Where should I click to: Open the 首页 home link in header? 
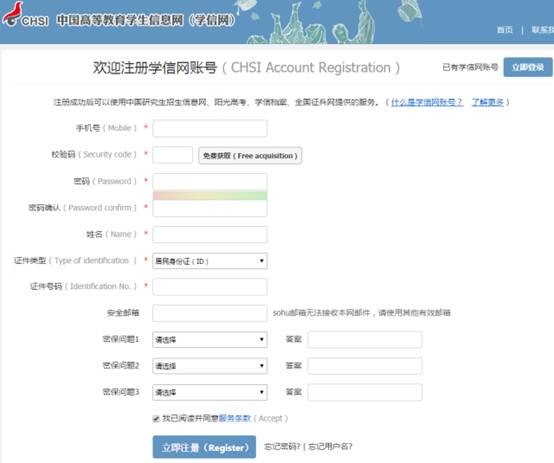[x=505, y=30]
